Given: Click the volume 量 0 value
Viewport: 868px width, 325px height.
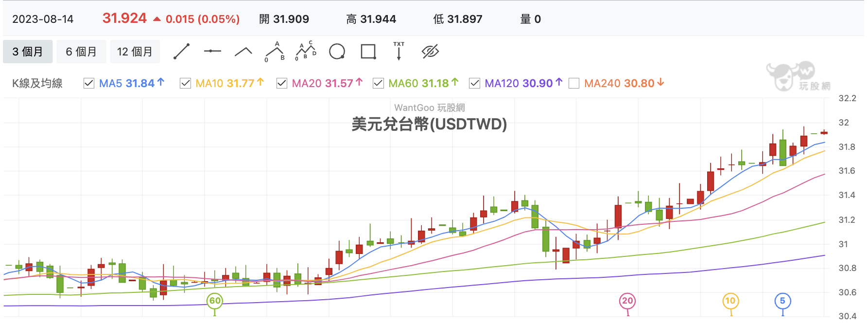Looking at the screenshot, I should [x=531, y=19].
